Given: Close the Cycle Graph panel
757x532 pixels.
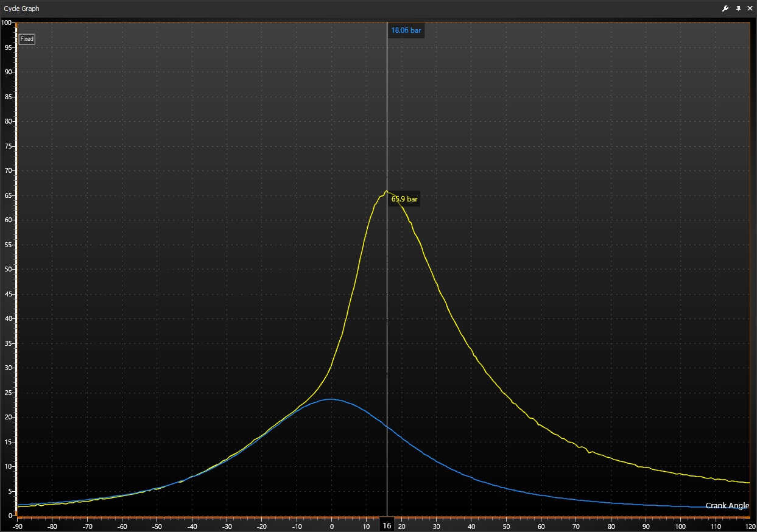Looking at the screenshot, I should (x=750, y=9).
